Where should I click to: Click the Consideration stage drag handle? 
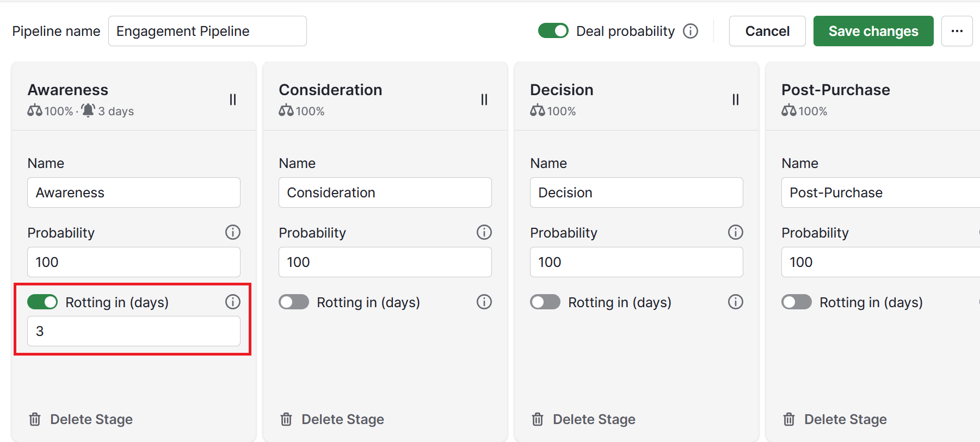(484, 99)
